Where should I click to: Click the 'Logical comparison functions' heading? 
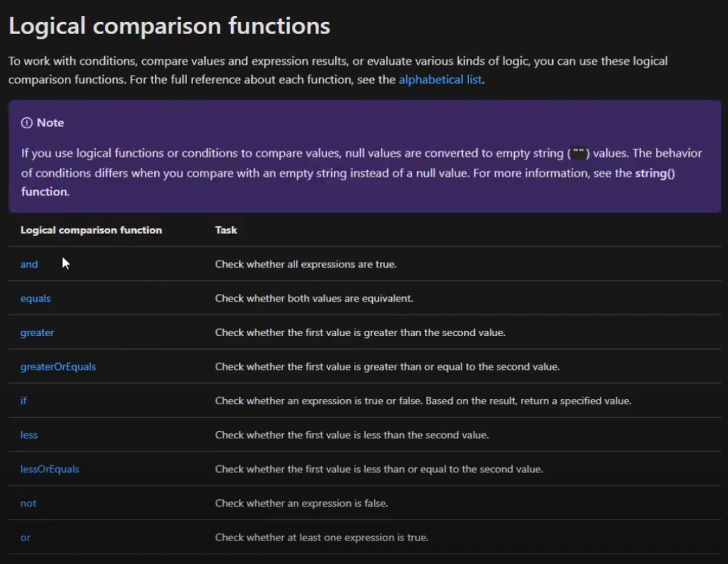[x=169, y=25]
